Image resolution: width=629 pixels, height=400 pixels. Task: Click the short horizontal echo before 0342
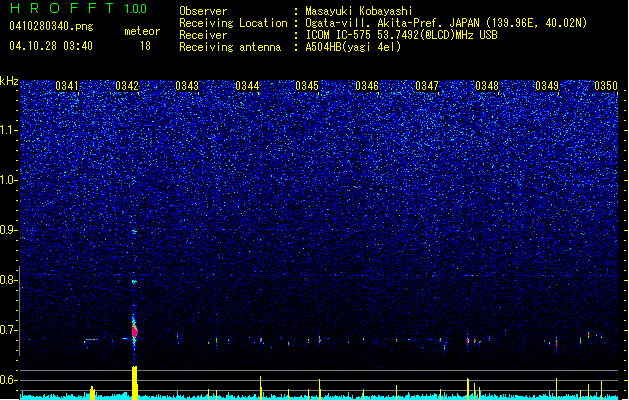tap(91, 340)
